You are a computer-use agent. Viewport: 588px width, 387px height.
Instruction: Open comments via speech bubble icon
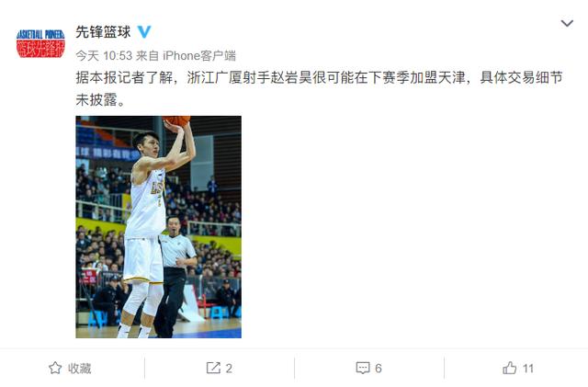(x=363, y=368)
